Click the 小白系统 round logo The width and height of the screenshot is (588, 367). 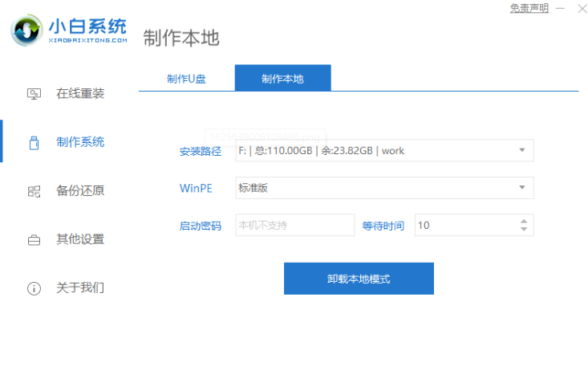click(x=26, y=31)
